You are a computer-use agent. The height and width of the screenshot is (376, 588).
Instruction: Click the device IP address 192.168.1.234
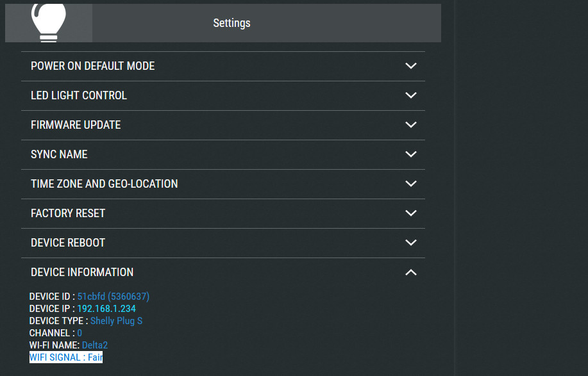point(106,309)
